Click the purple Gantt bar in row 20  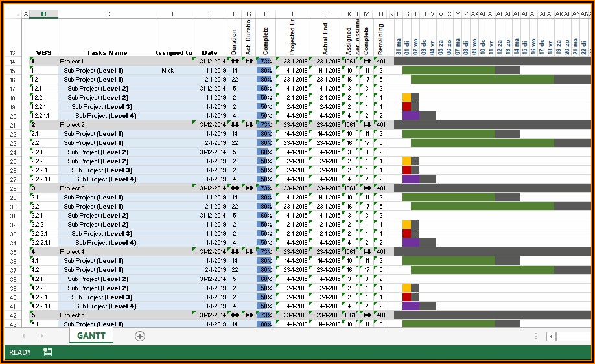tap(410, 116)
